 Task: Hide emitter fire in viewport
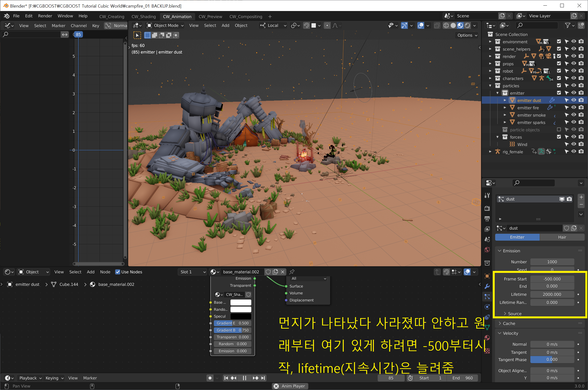pos(574,107)
